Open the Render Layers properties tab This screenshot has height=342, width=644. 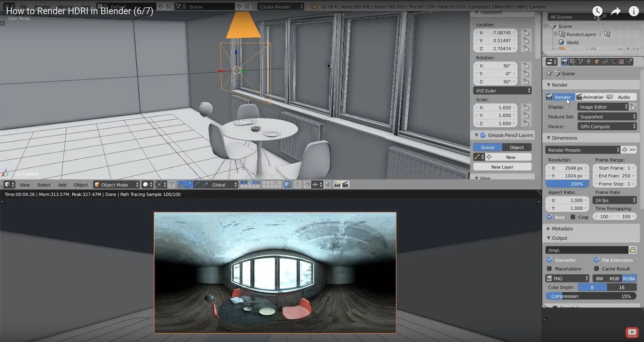coord(573,62)
